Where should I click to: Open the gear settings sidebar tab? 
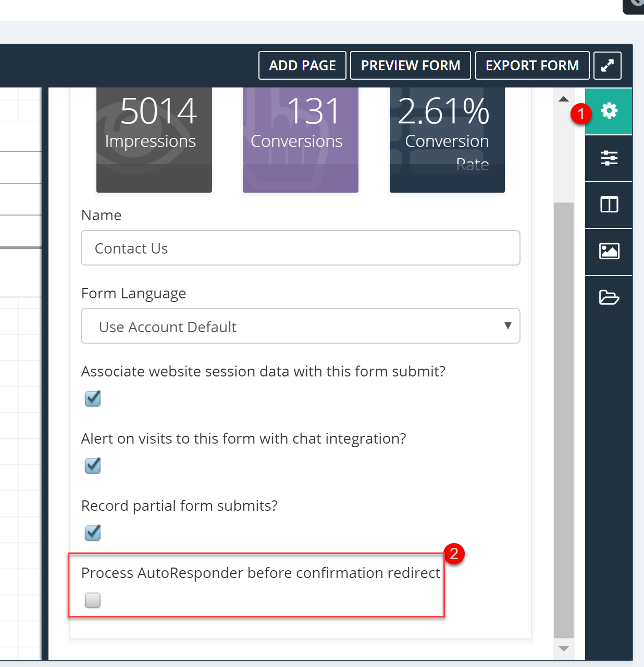point(609,111)
